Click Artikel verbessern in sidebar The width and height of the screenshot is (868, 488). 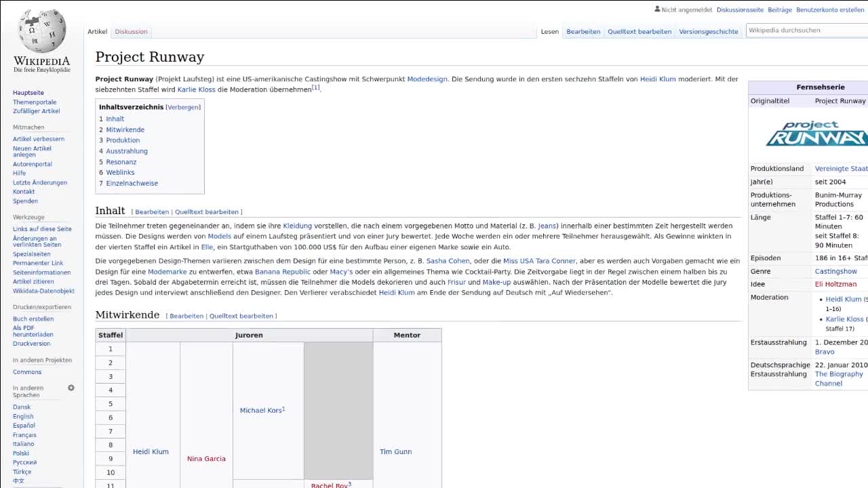click(x=39, y=139)
